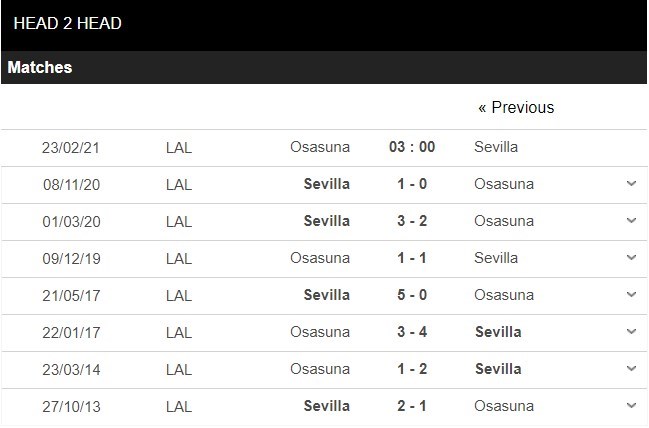Expand the 27/10/13 match row chevron
Screen dimensions: 649x428
(x=631, y=406)
